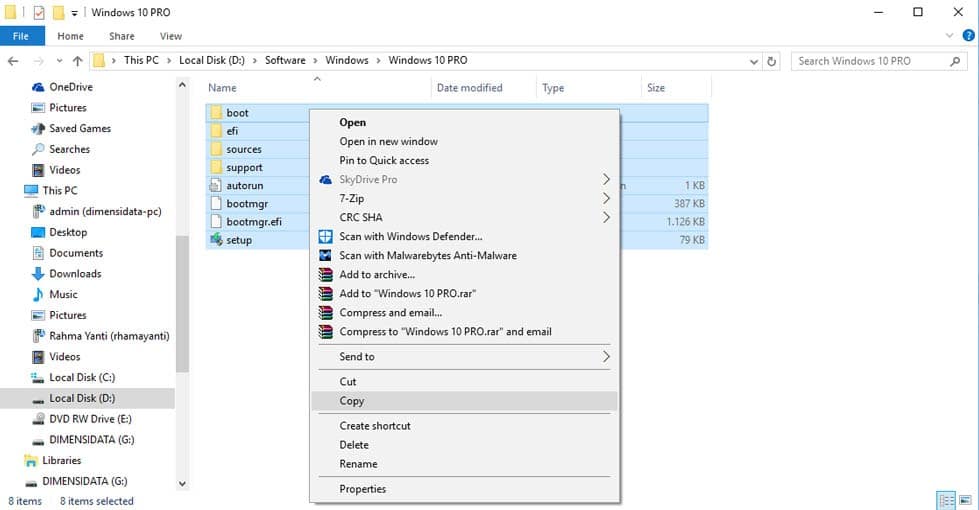Sort by the Size column header

(x=676, y=88)
